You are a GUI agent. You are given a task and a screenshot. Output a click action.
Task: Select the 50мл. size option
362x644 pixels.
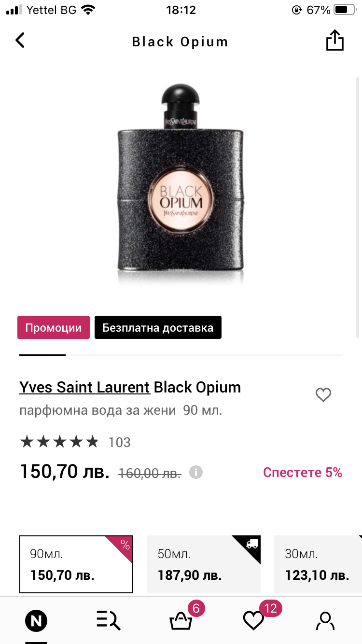click(203, 564)
